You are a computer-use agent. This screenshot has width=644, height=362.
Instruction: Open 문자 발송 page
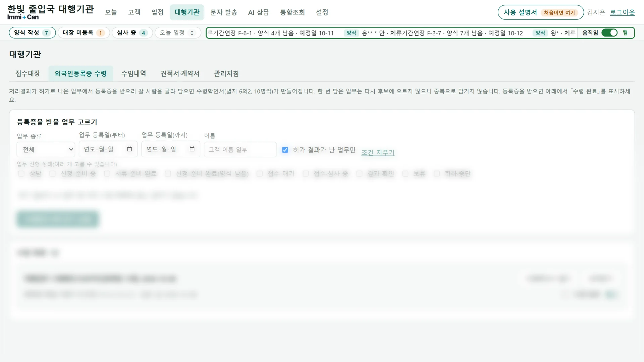[224, 12]
